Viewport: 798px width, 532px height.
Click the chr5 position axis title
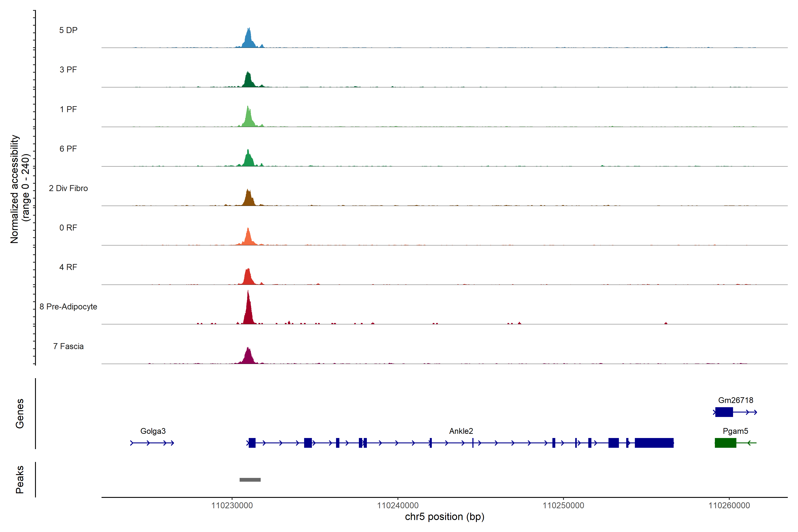[444, 517]
